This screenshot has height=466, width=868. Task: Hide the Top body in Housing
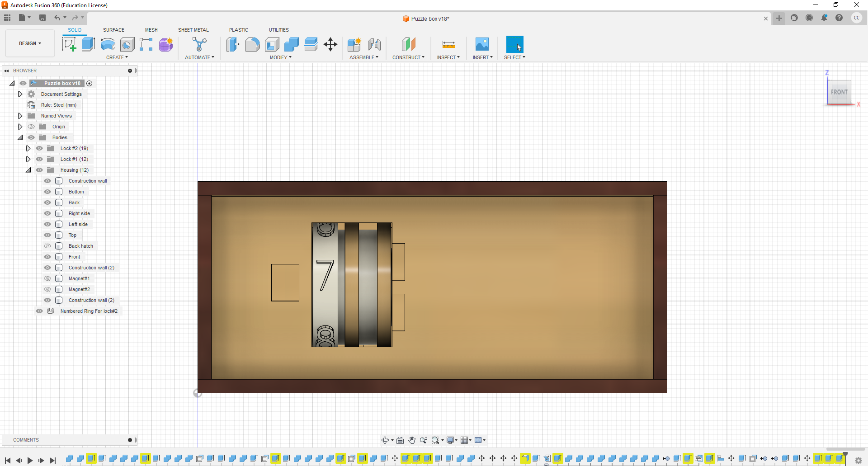coord(47,235)
